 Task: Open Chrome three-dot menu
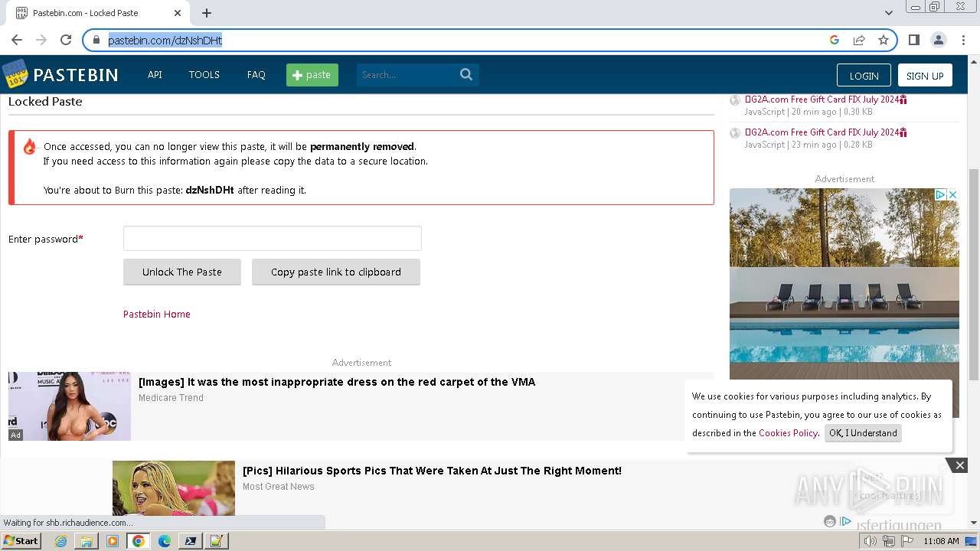coord(962,40)
